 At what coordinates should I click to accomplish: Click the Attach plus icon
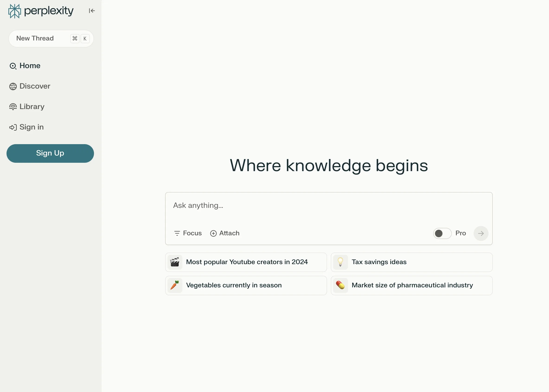[x=213, y=233]
